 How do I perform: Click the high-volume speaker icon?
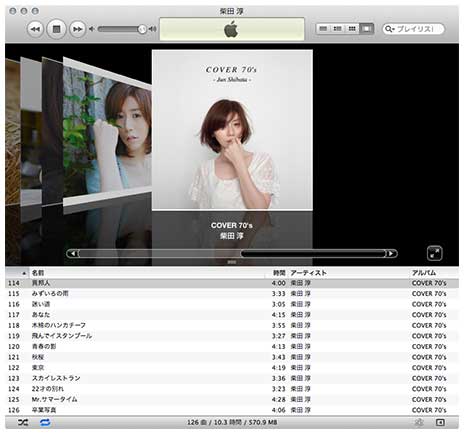153,29
